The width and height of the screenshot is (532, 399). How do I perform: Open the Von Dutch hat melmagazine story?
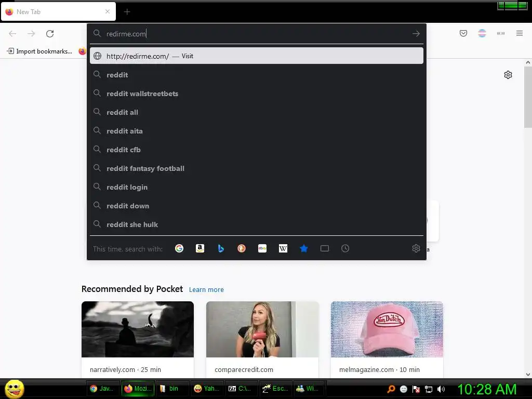point(387,329)
